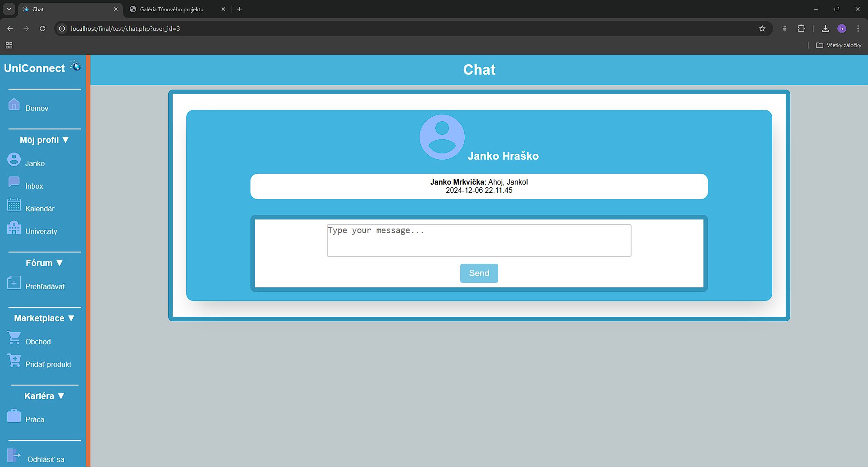This screenshot has width=868, height=467.
Task: Open the Prehľadávať link
Action: (x=45, y=287)
